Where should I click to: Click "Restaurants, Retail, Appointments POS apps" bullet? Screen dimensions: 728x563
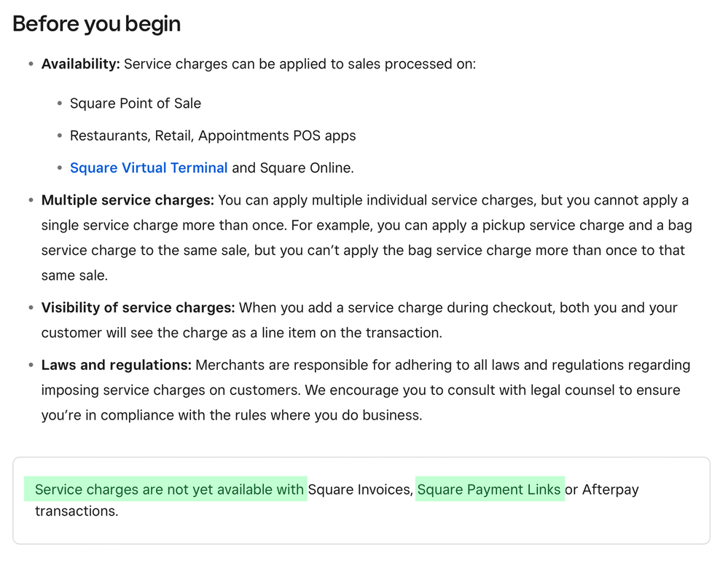pyautogui.click(x=213, y=135)
